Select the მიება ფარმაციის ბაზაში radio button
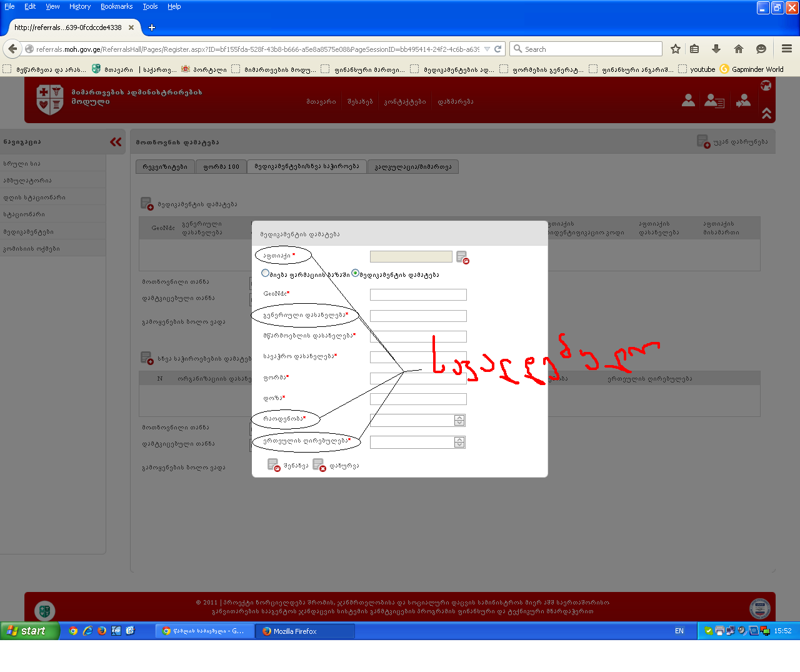The image size is (800, 672). 266,273
